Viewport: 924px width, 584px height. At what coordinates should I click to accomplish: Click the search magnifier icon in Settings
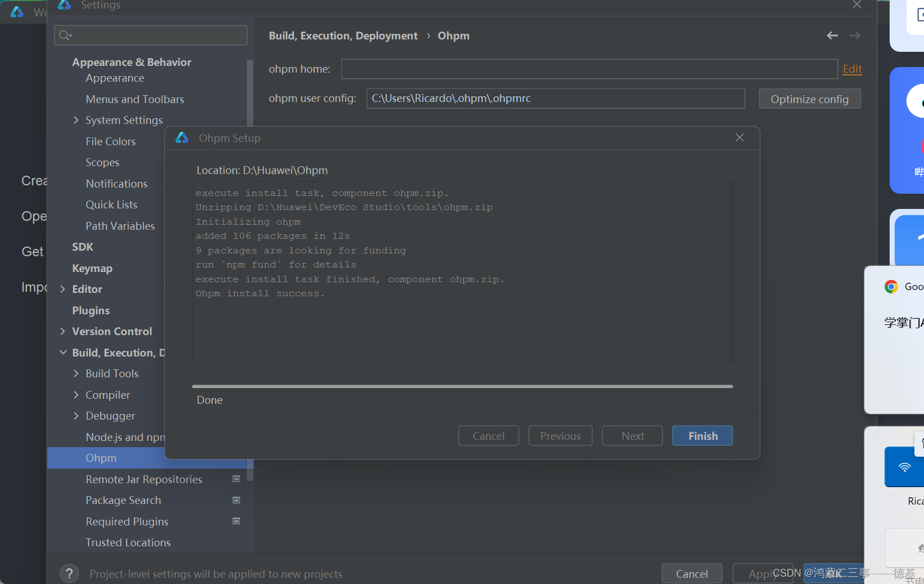coord(65,35)
